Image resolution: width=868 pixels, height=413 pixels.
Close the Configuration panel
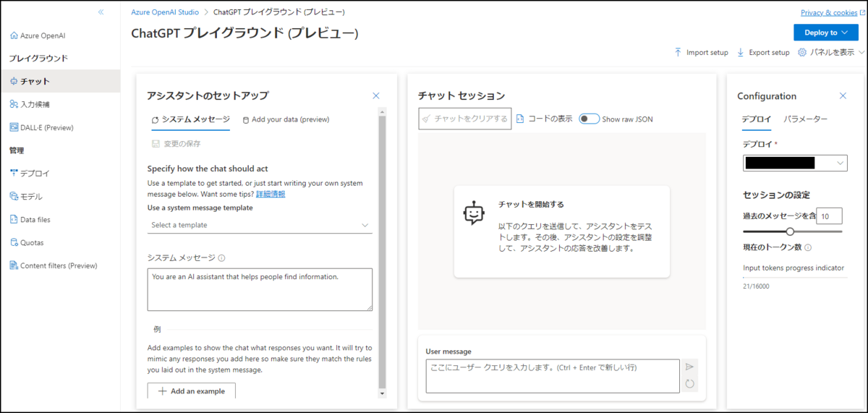(843, 95)
